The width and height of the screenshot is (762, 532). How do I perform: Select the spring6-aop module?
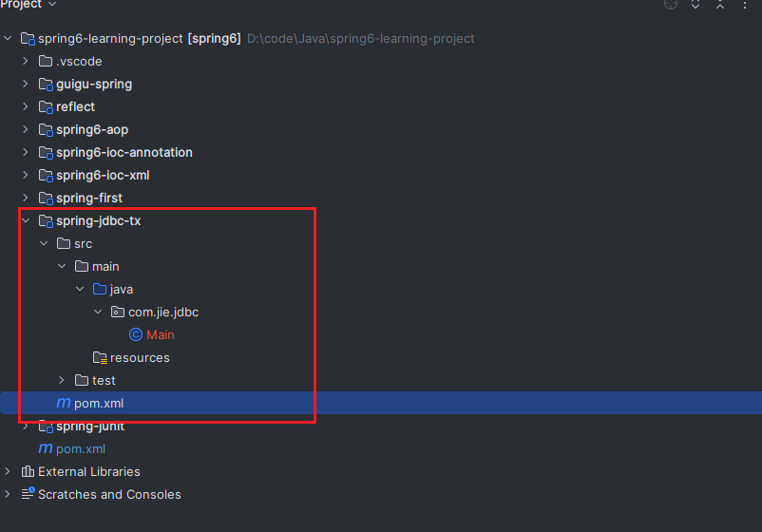tap(92, 130)
